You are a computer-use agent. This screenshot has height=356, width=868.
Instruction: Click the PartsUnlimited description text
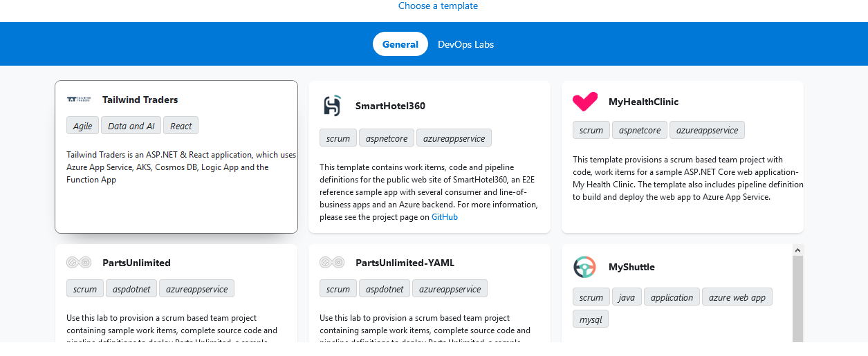point(172,328)
